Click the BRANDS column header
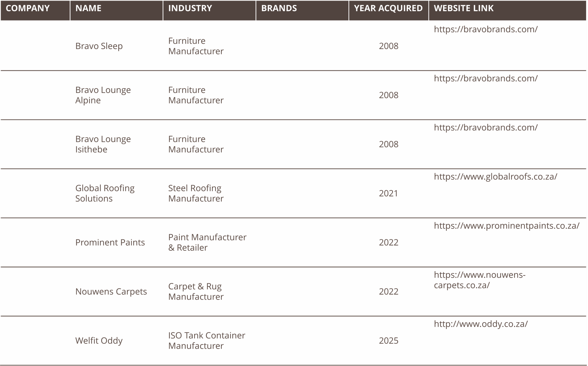The height and width of the screenshot is (366, 588). [x=279, y=8]
